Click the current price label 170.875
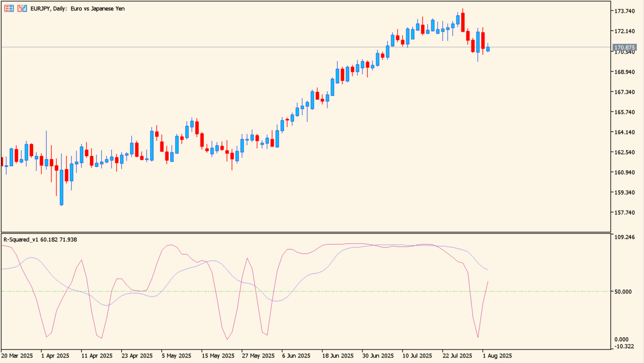644x363 pixels. [x=624, y=47]
